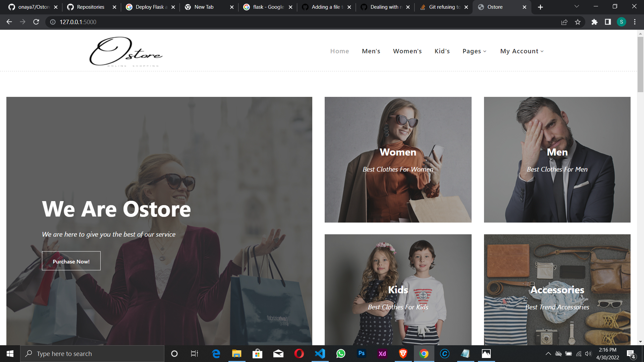This screenshot has width=644, height=362.
Task: Click the browser back arrow
Action: point(9,22)
